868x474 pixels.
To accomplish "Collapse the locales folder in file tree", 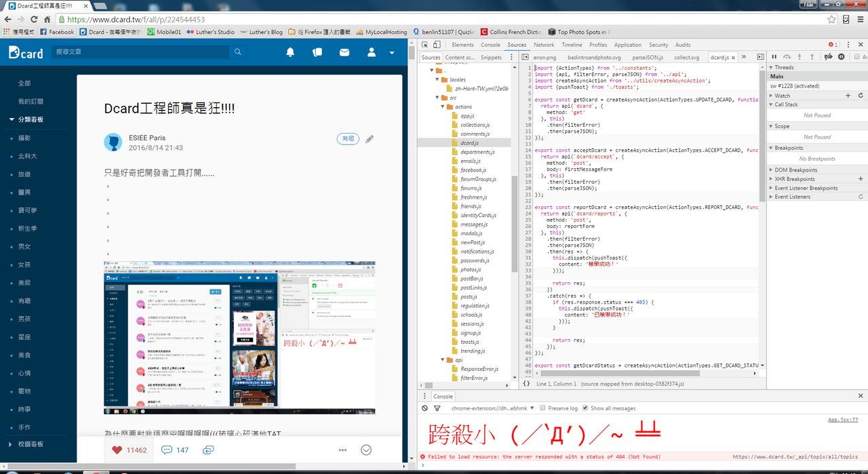I will 439,79.
